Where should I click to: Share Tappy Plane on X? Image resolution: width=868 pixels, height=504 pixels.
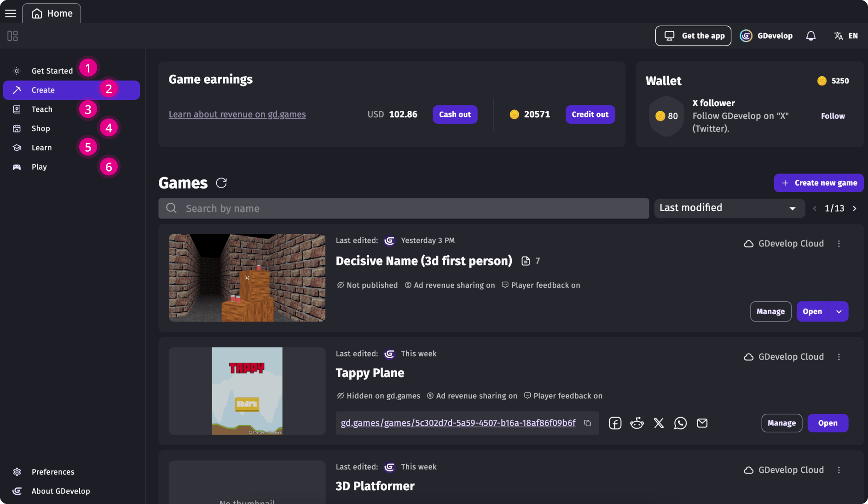tap(659, 423)
